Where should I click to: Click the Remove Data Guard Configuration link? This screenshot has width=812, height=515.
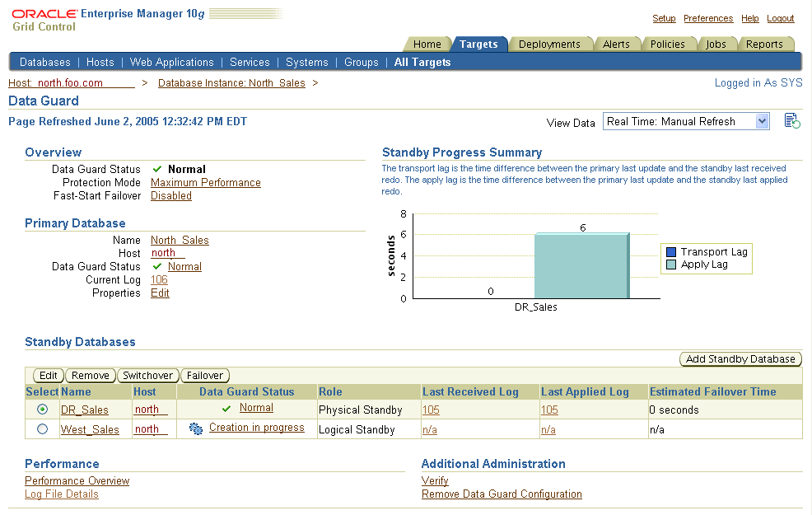[502, 494]
